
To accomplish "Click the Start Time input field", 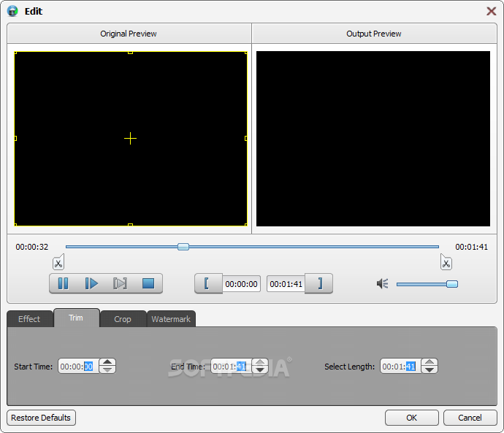I will 78,366.
